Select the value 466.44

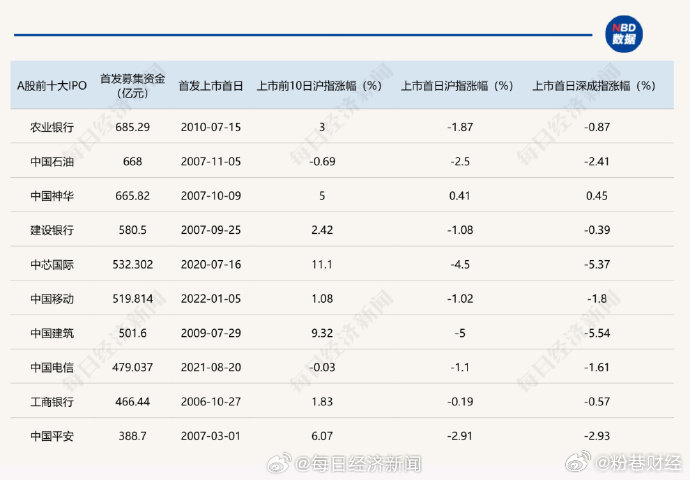[x=132, y=402]
